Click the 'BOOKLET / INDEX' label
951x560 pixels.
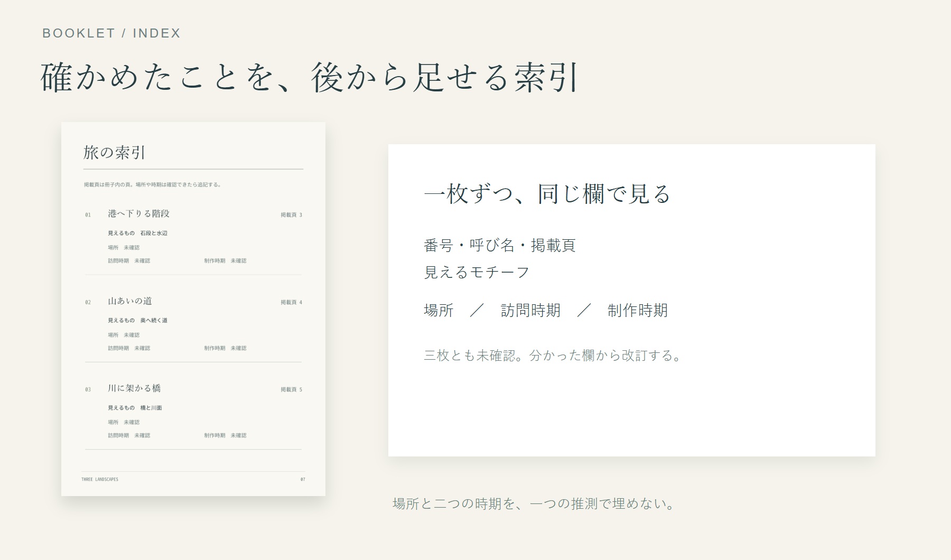pos(111,33)
